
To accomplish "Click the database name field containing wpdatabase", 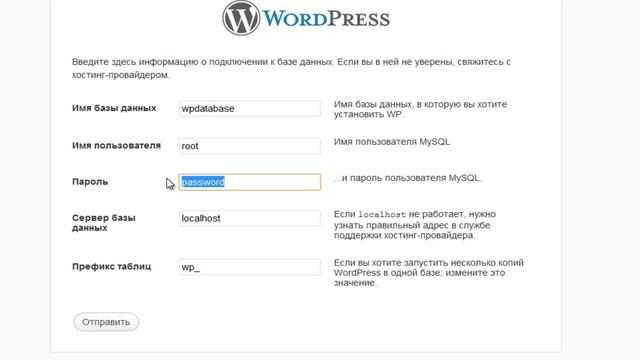I will pyautogui.click(x=250, y=109).
